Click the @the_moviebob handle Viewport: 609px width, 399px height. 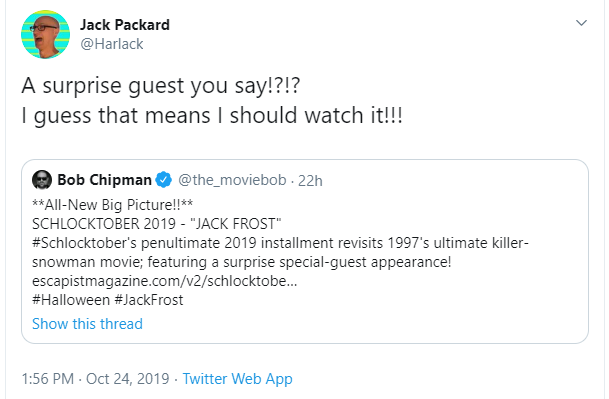pos(232,180)
